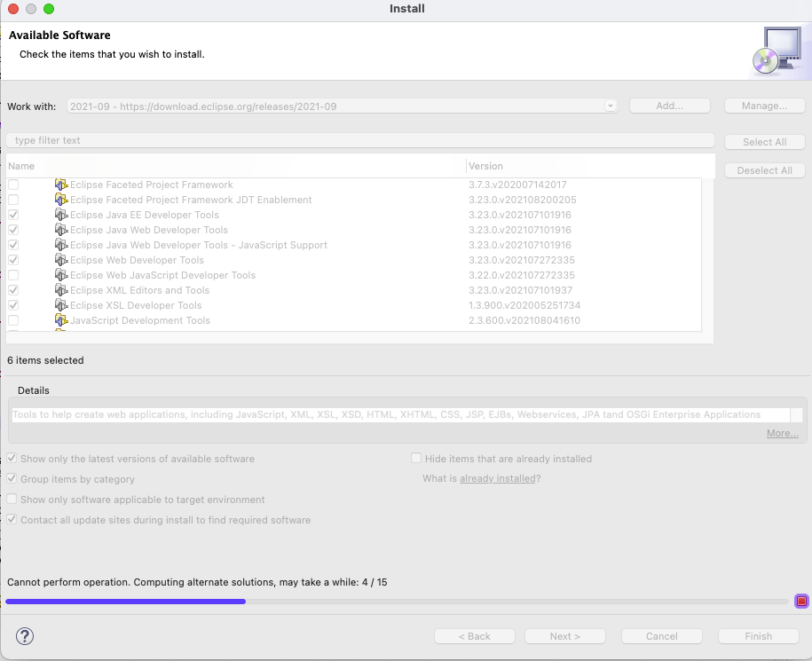Click the Add... button

pyautogui.click(x=670, y=106)
